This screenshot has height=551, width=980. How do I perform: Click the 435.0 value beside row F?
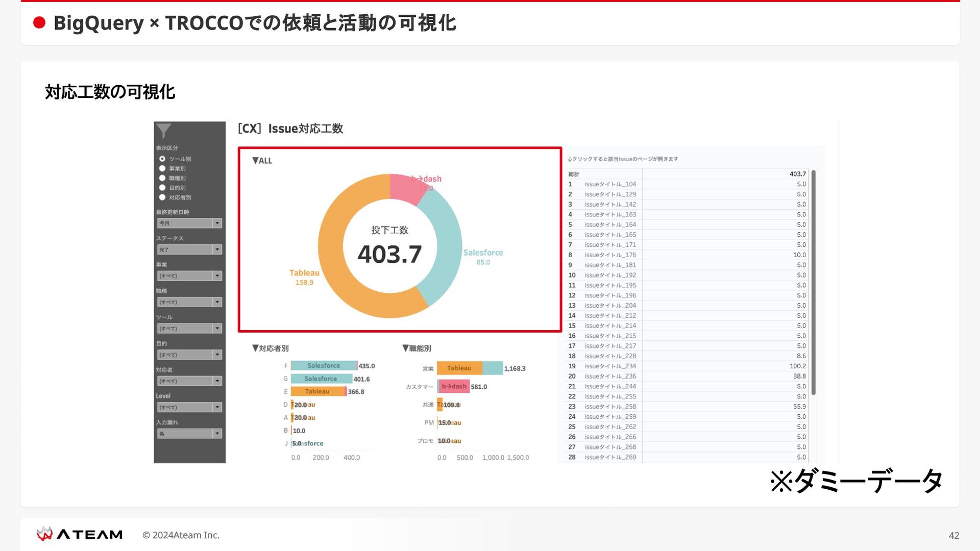pyautogui.click(x=366, y=366)
